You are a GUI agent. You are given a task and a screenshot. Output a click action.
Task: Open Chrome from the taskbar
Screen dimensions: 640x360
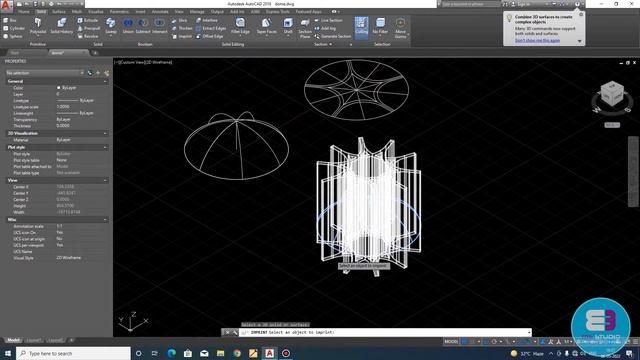[x=237, y=353]
